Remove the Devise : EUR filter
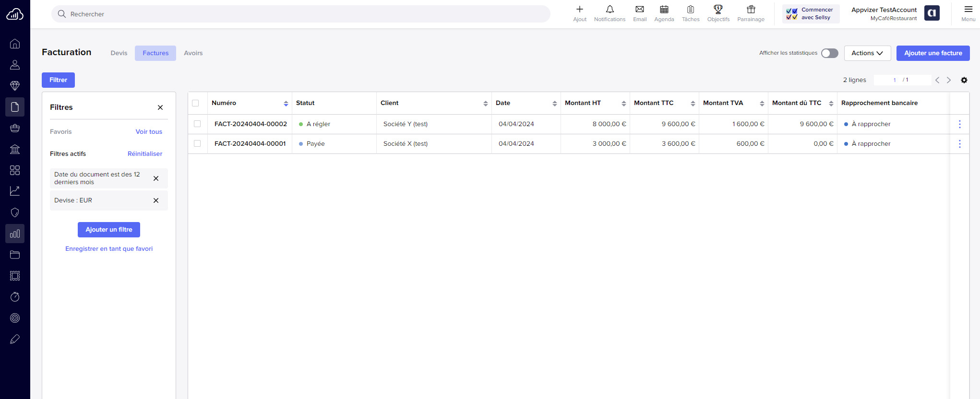The image size is (980, 399). (x=156, y=200)
